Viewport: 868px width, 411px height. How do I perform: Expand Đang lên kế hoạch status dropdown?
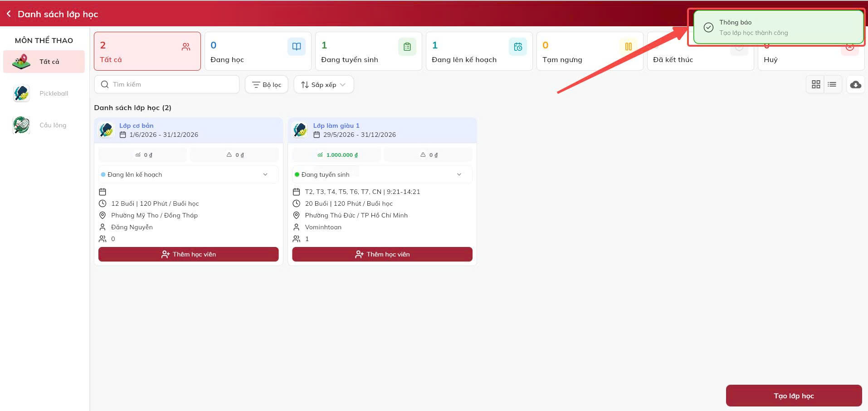[189, 174]
